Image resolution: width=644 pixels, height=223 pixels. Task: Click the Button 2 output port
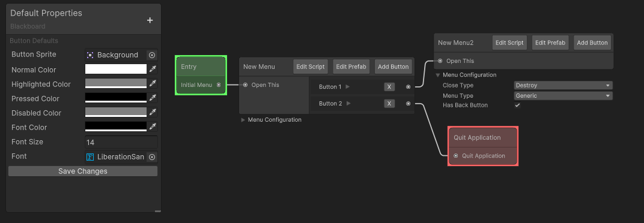click(409, 104)
